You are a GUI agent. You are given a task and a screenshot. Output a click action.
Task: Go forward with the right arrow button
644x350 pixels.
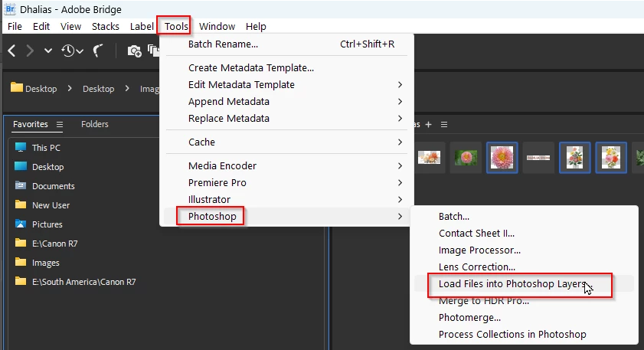(30, 51)
